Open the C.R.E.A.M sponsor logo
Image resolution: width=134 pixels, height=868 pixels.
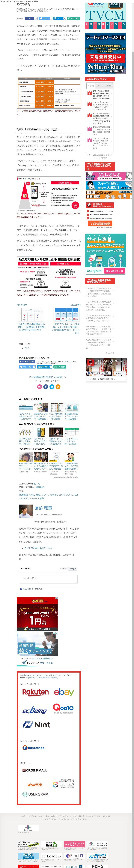click(63, 784)
